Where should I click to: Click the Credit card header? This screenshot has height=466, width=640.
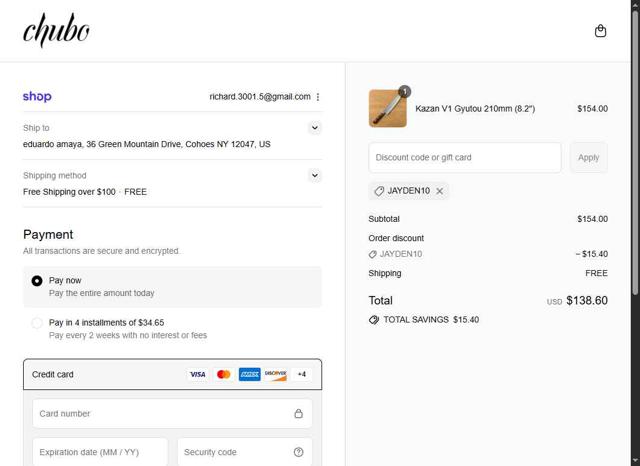(172, 374)
